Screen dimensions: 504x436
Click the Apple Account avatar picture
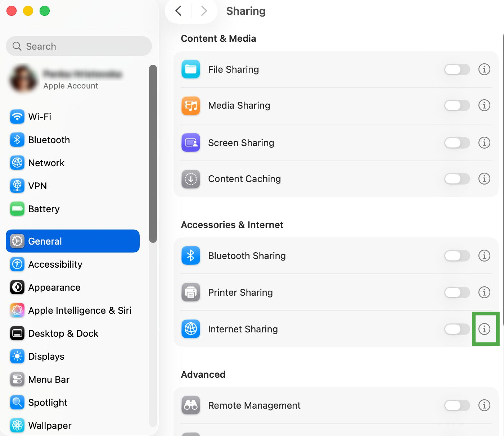click(23, 79)
